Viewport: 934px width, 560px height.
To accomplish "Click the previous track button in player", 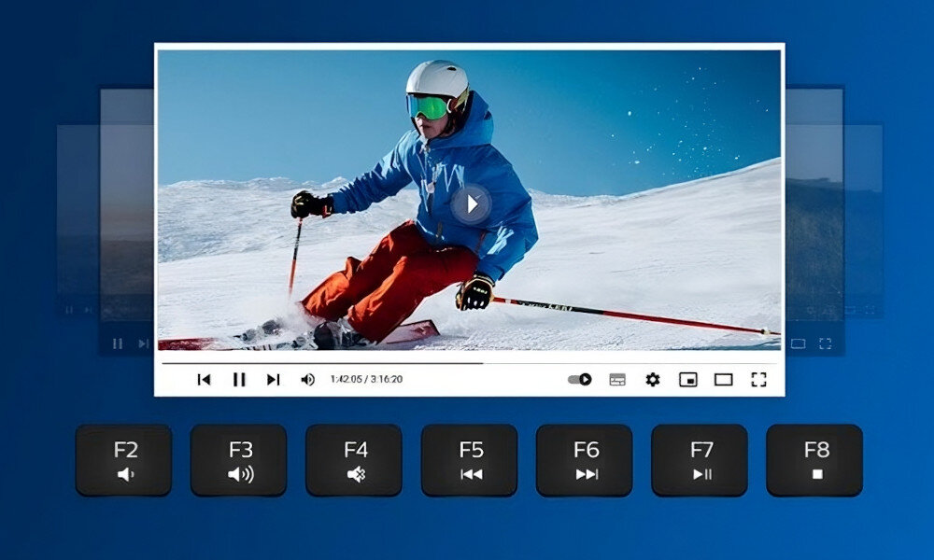I will coord(204,380).
